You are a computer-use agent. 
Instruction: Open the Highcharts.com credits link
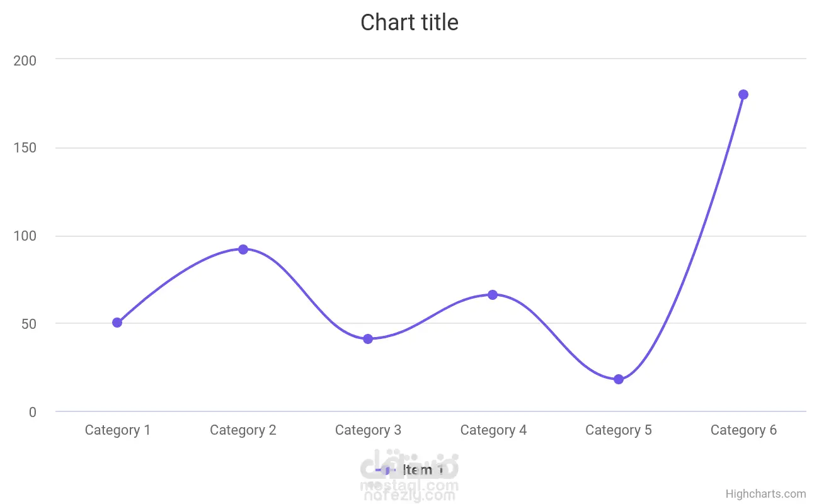tap(765, 494)
